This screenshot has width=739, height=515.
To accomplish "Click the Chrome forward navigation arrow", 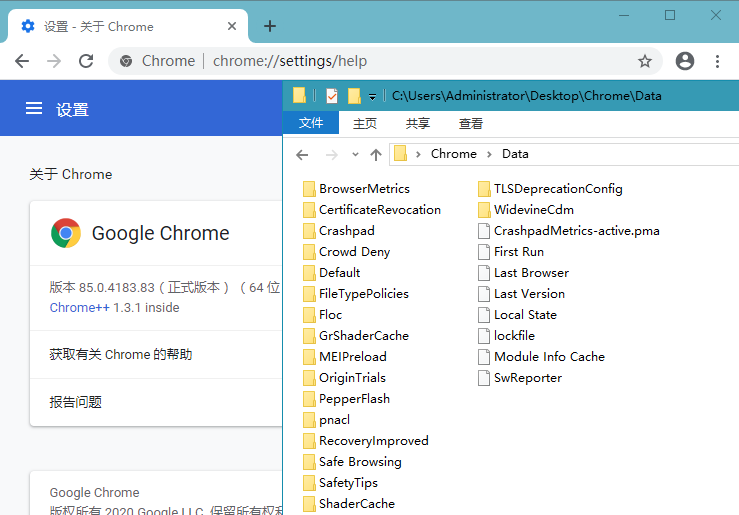I will pyautogui.click(x=54, y=61).
